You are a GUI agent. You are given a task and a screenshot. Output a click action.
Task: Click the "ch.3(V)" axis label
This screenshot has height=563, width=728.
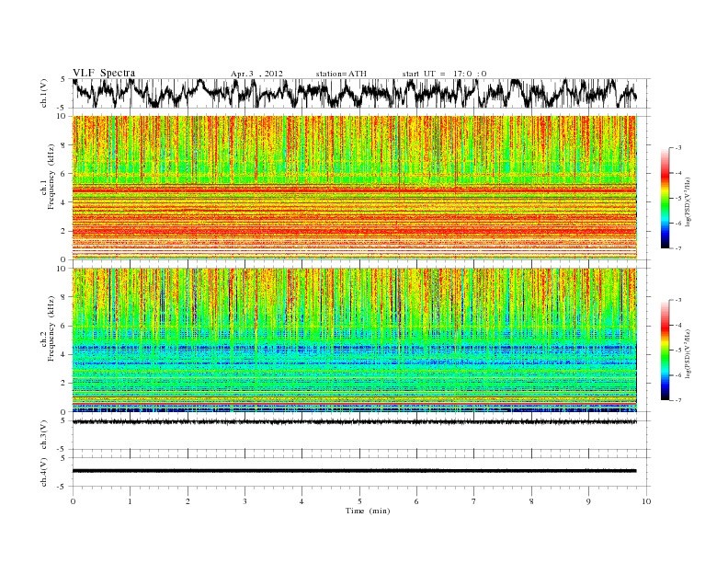pos(44,434)
